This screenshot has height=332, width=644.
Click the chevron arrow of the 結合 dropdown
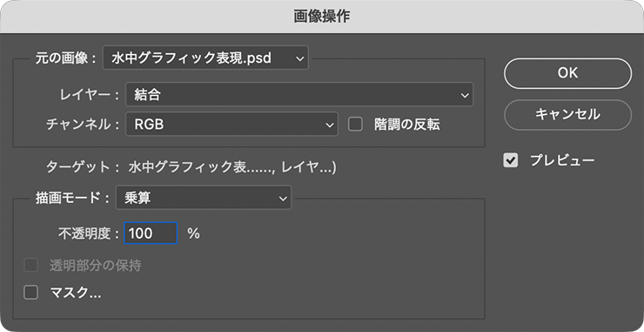[465, 96]
